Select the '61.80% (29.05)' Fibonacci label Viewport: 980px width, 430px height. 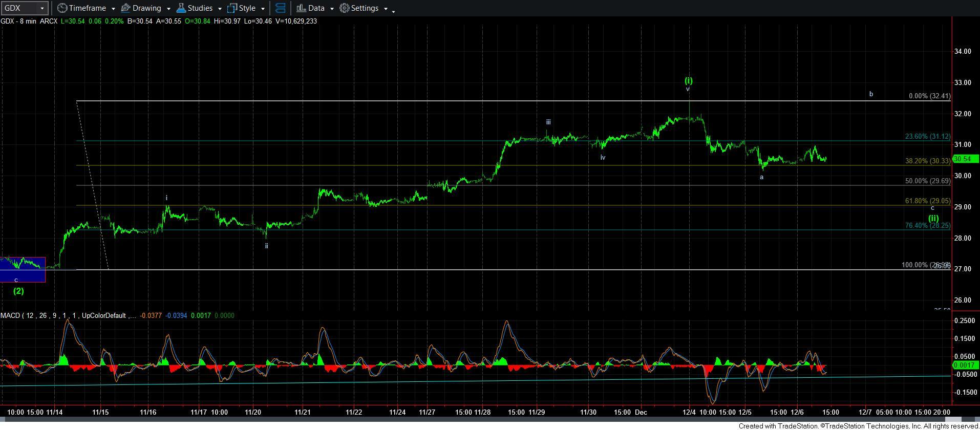tap(928, 201)
